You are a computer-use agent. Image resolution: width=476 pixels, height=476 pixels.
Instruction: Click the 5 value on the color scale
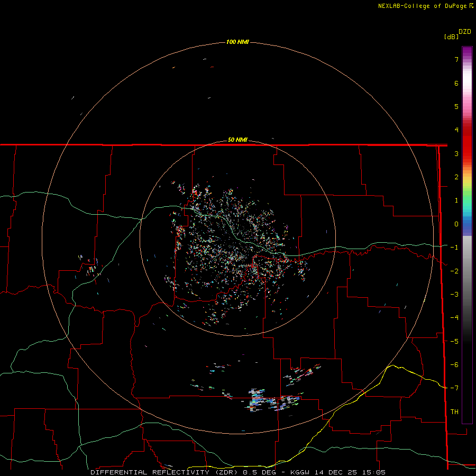(x=456, y=106)
